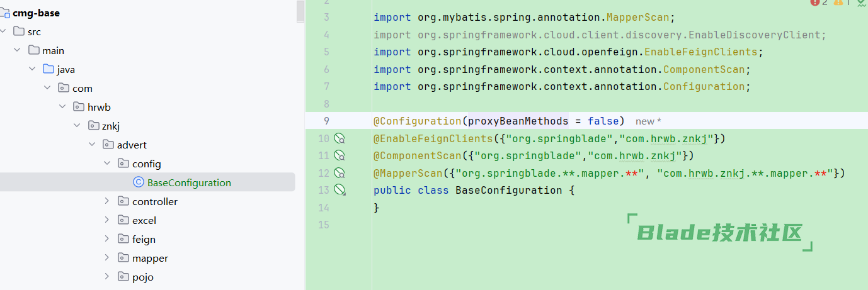
Task: Click the advert package icon
Action: click(x=108, y=145)
